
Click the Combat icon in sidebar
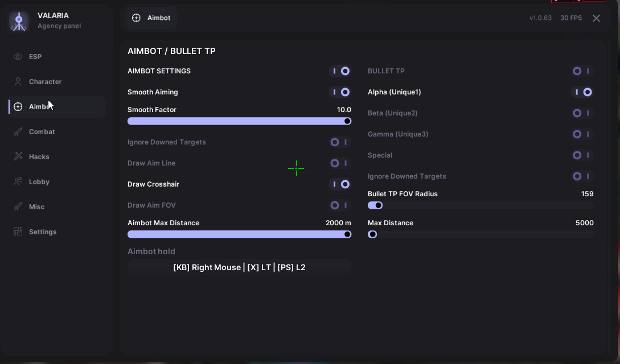18,132
